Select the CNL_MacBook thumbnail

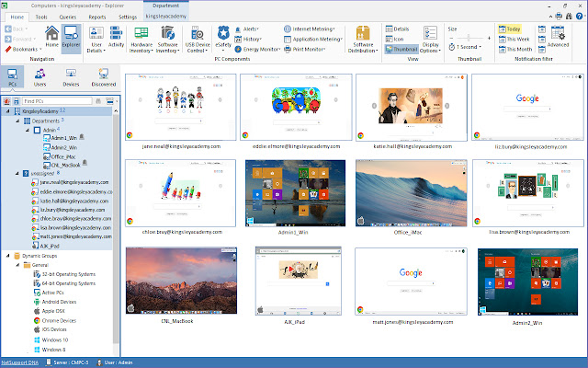point(181,281)
